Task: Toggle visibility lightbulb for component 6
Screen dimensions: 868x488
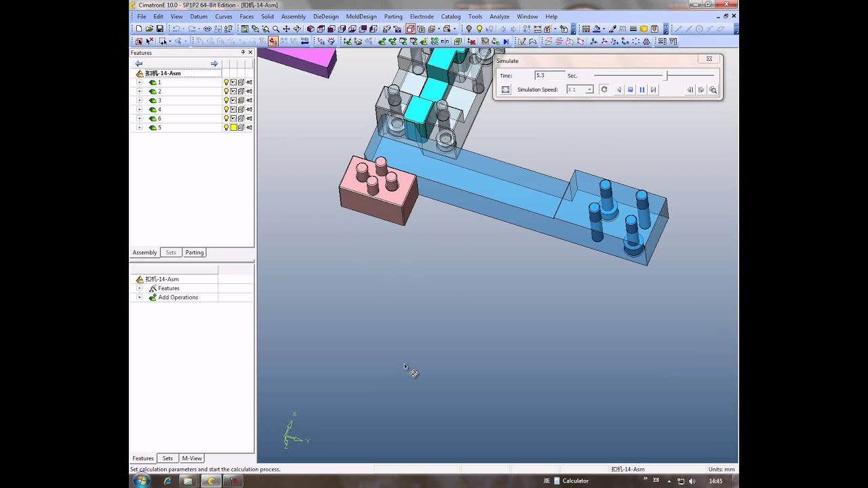Action: coord(226,119)
